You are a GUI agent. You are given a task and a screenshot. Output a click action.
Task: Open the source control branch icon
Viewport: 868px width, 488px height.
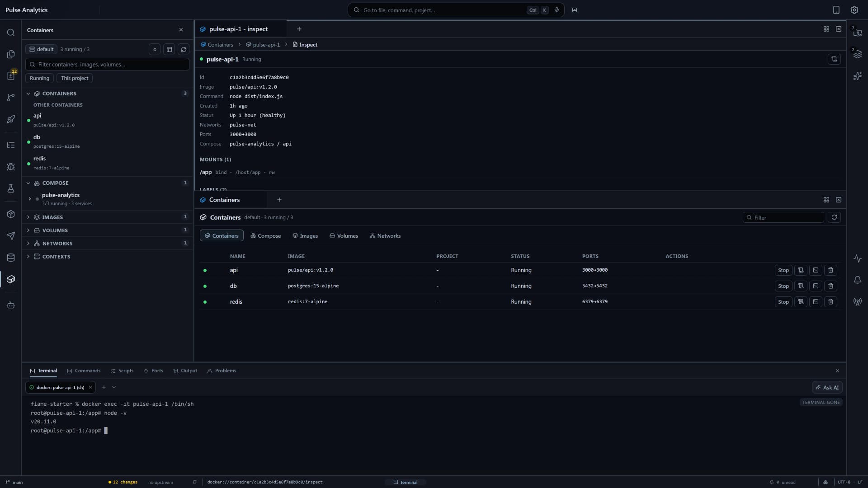tap(11, 98)
